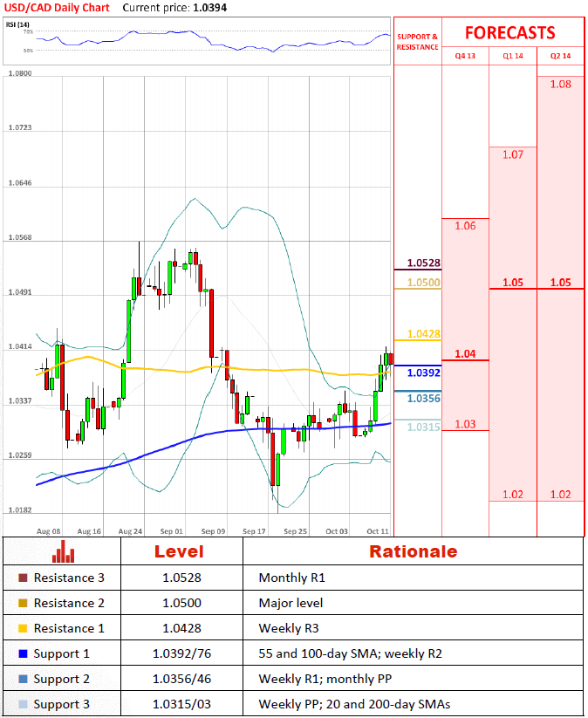Click the faint 1.0315 support marker
Screen dimensions: 588x718
coord(424,427)
